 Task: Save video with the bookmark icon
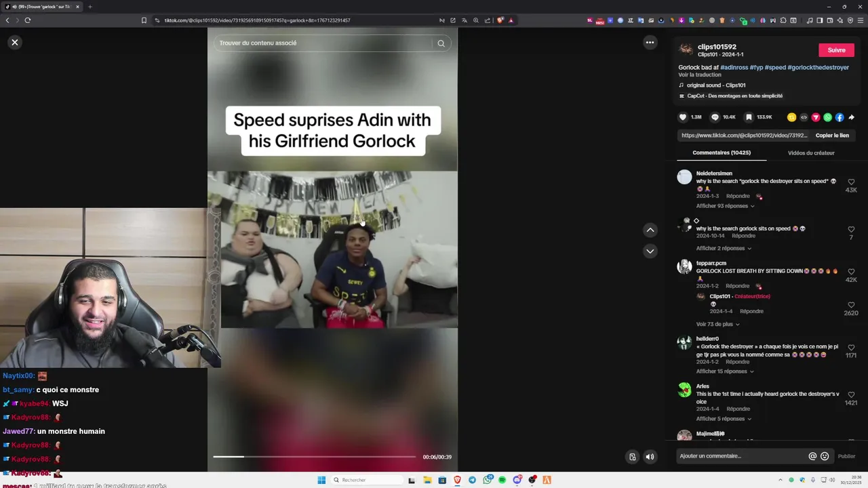point(749,117)
